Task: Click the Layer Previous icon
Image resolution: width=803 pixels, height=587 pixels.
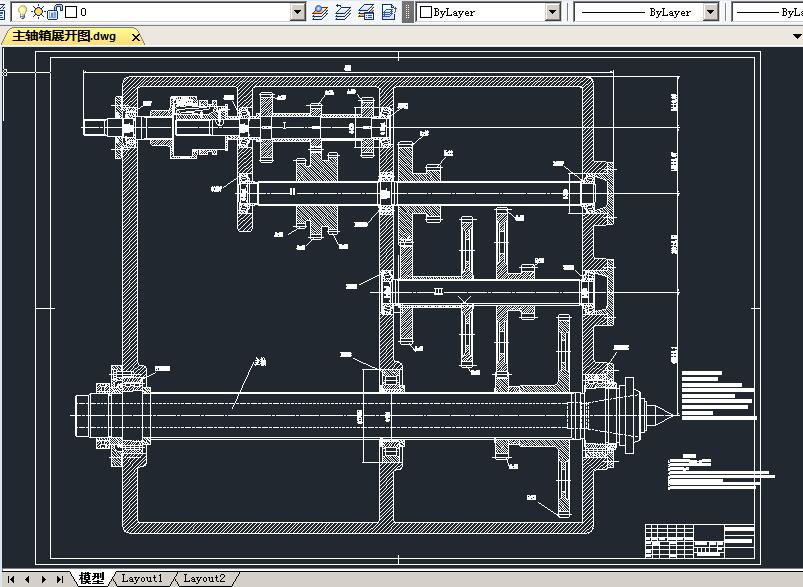Action: [343, 12]
